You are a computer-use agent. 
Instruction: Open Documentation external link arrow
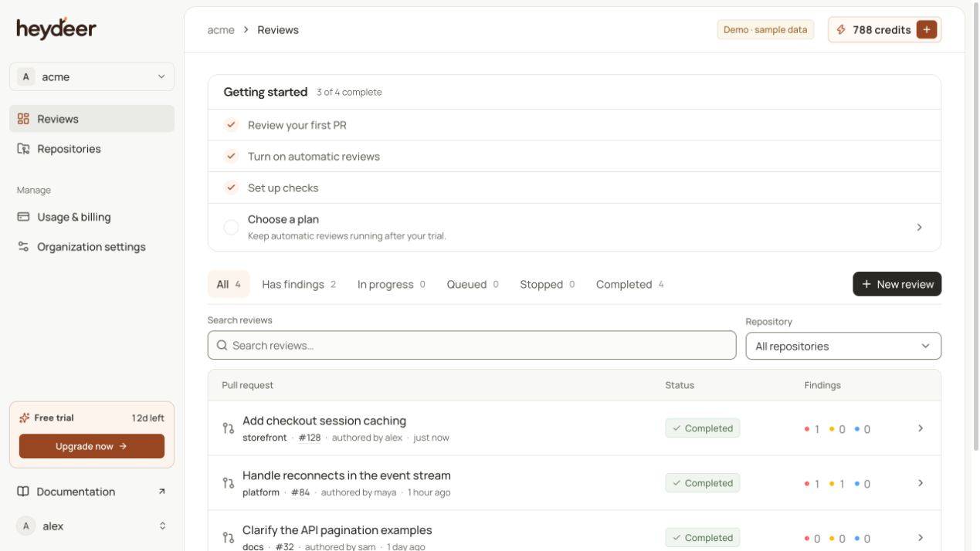click(x=161, y=492)
